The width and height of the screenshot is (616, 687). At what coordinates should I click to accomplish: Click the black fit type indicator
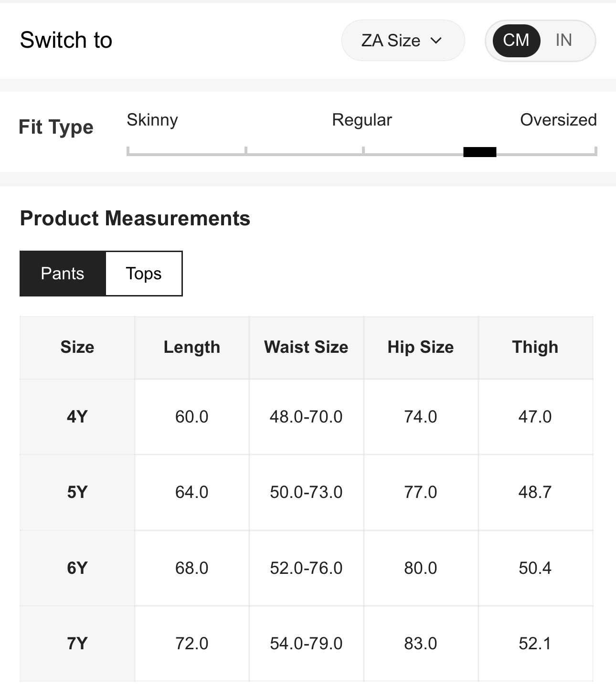coord(479,152)
